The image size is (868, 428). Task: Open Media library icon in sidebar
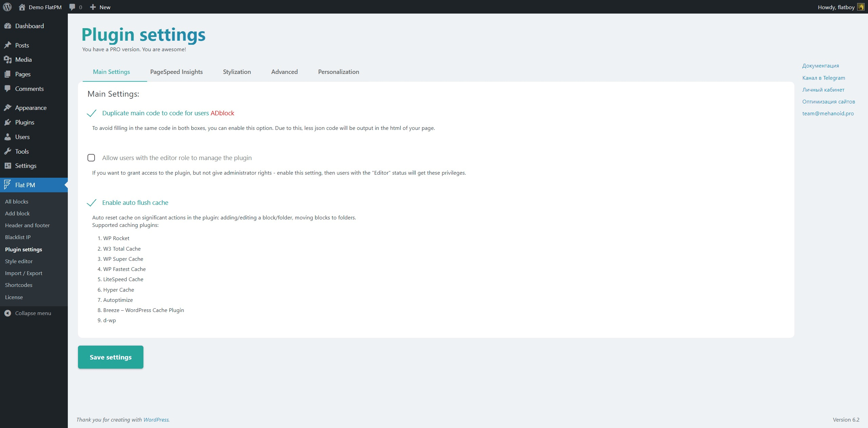coord(8,60)
